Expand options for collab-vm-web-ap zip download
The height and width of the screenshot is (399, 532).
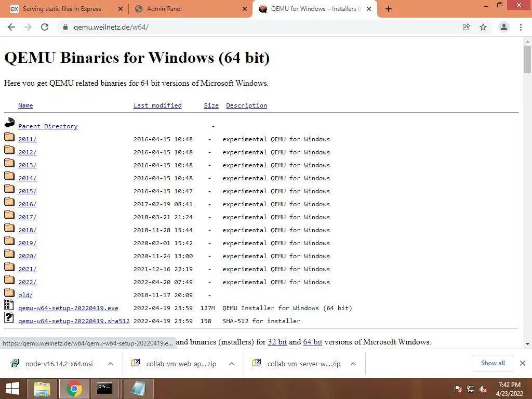(x=232, y=364)
